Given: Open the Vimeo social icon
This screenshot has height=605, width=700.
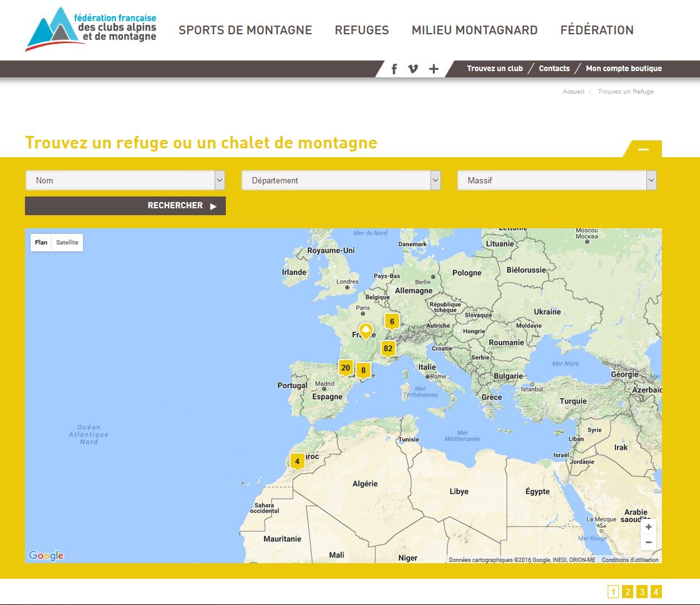Looking at the screenshot, I should (413, 69).
